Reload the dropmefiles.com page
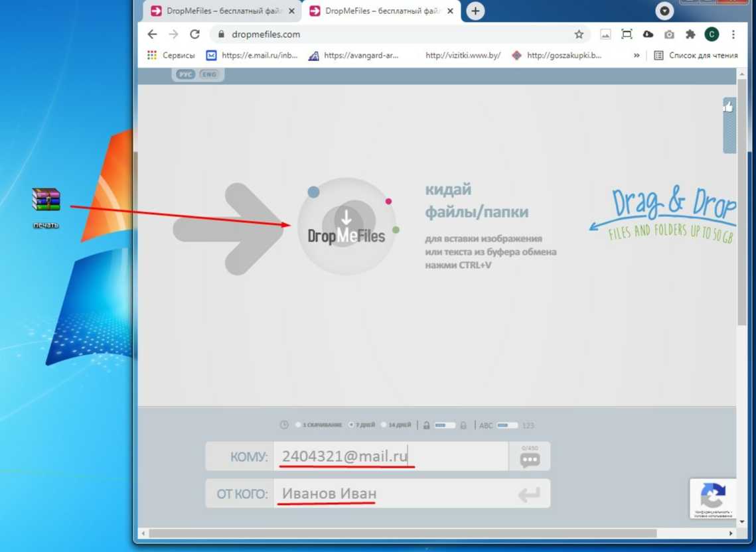The width and height of the screenshot is (756, 552). (194, 34)
